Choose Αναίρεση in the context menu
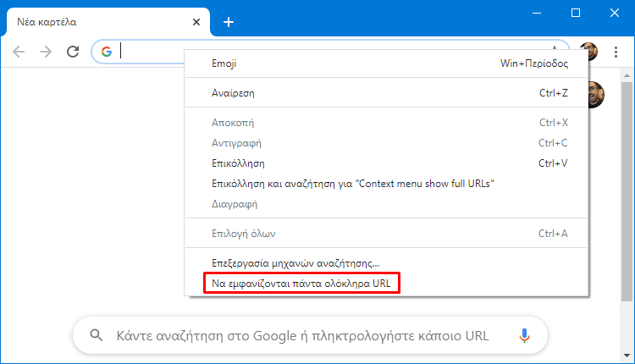This screenshot has width=635, height=364. [386, 93]
